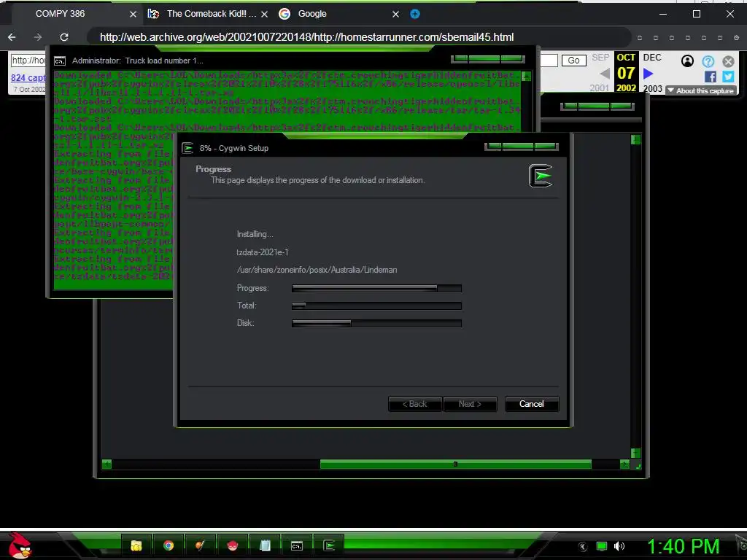Viewport: 747px width, 560px height.
Task: Click the Total progress bar
Action: 376,306
